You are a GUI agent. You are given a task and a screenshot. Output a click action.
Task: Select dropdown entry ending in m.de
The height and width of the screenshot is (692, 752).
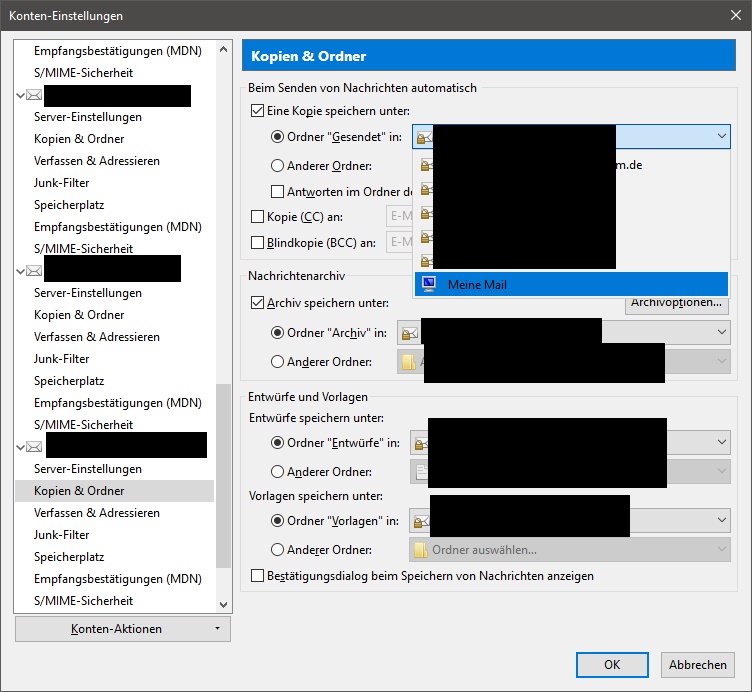coord(571,165)
